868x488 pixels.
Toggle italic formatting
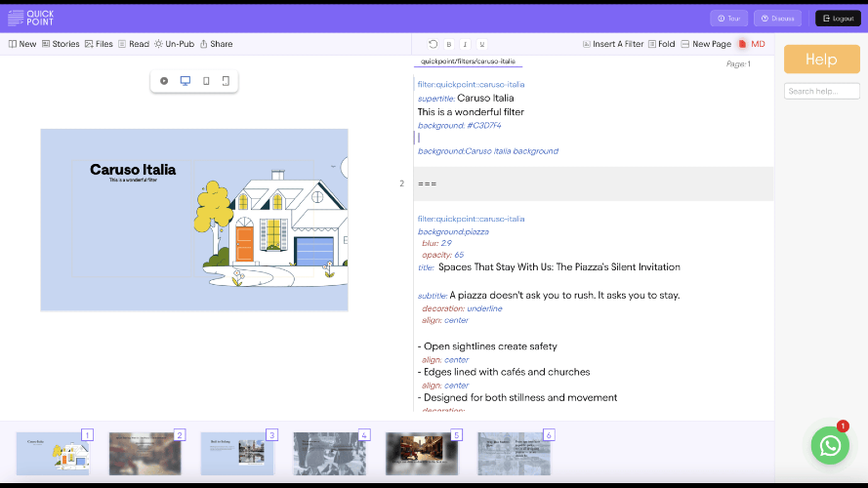point(465,44)
